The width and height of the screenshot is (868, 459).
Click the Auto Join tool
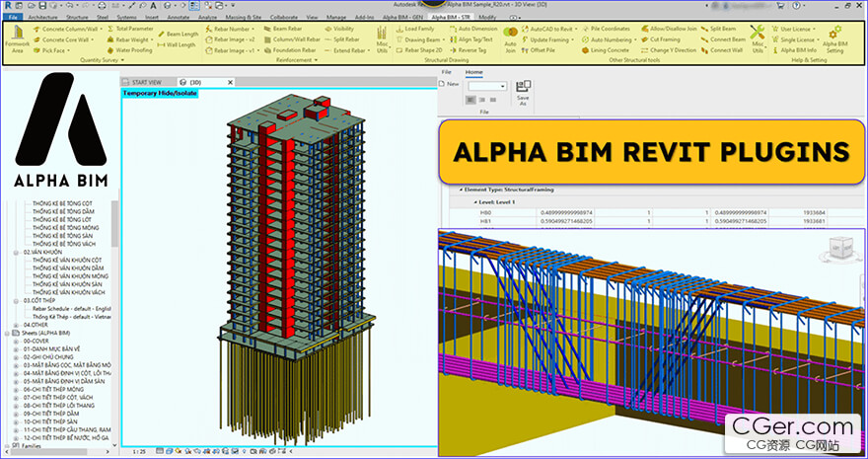point(510,39)
